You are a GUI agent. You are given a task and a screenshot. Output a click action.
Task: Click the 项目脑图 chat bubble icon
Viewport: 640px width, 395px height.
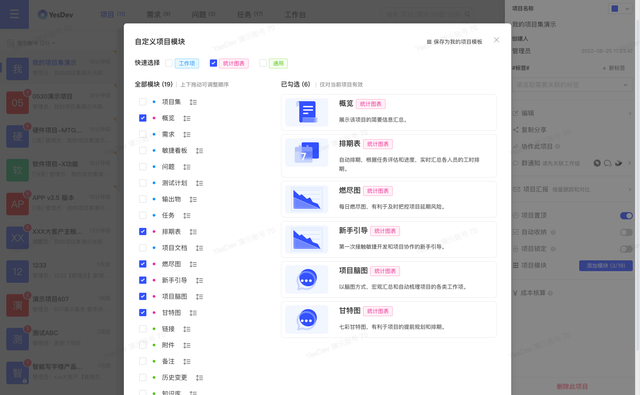coord(307,280)
